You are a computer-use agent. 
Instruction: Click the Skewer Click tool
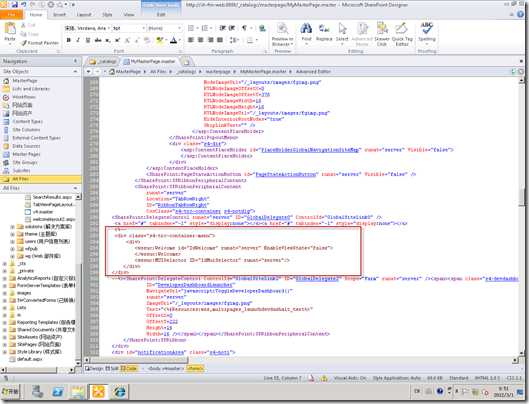[x=382, y=34]
